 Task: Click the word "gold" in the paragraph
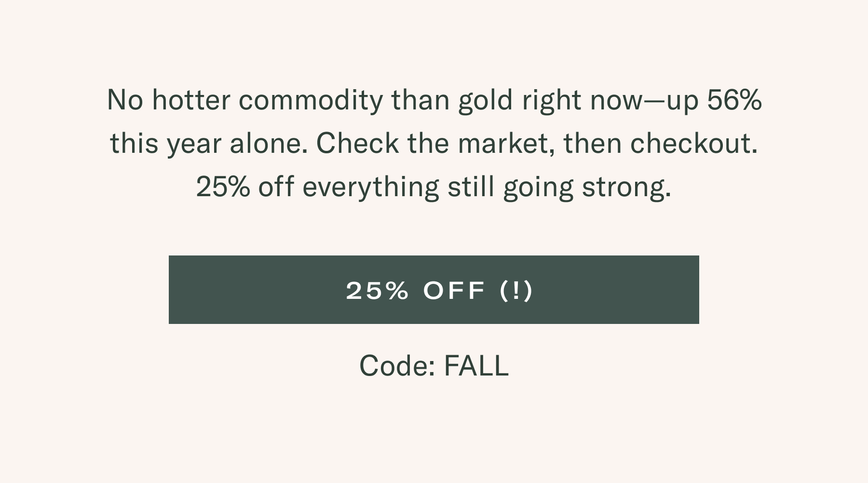[485, 100]
